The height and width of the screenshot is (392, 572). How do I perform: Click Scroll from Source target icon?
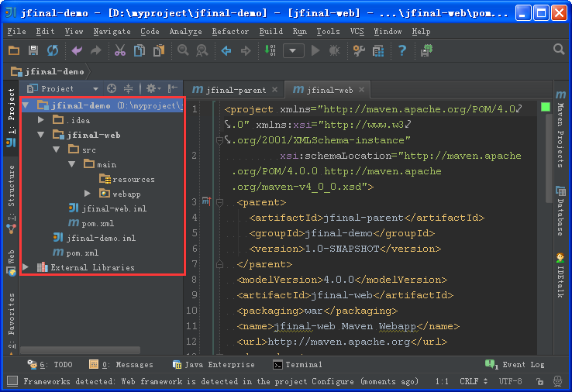tap(112, 88)
